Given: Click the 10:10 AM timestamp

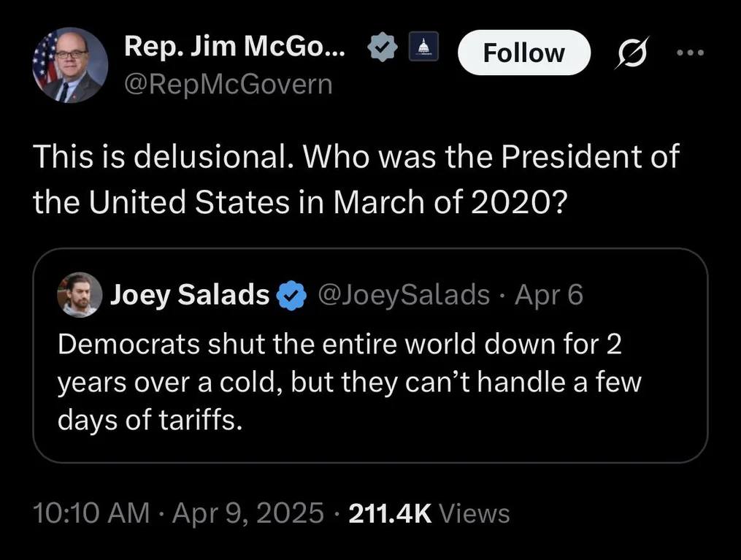Looking at the screenshot, I should point(91,513).
